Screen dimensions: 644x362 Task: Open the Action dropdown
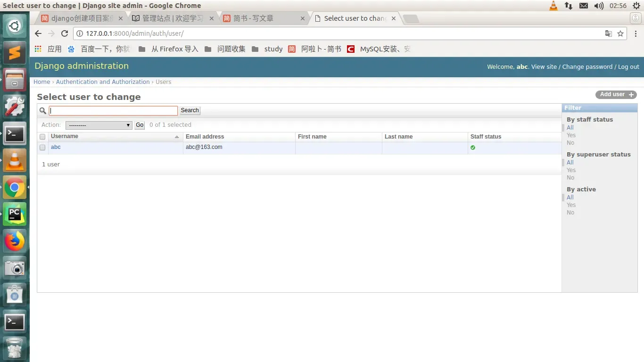pyautogui.click(x=99, y=125)
